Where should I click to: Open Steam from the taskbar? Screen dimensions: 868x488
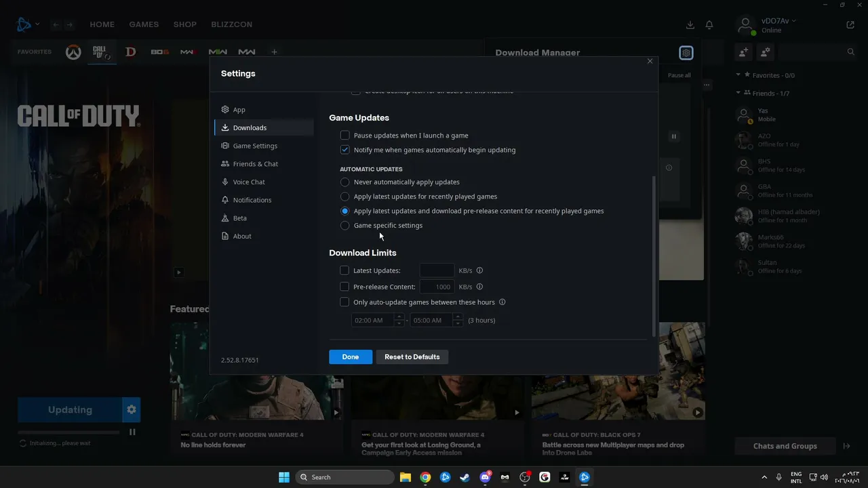coord(465,477)
